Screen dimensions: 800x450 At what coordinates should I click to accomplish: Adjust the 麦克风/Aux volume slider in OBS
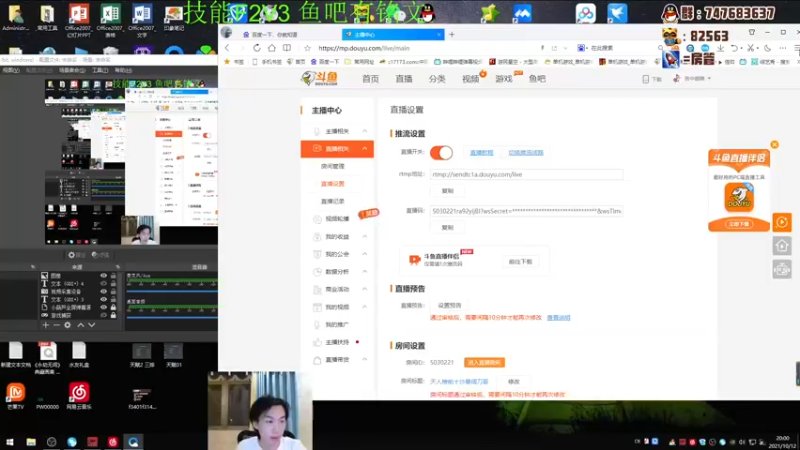[172, 291]
